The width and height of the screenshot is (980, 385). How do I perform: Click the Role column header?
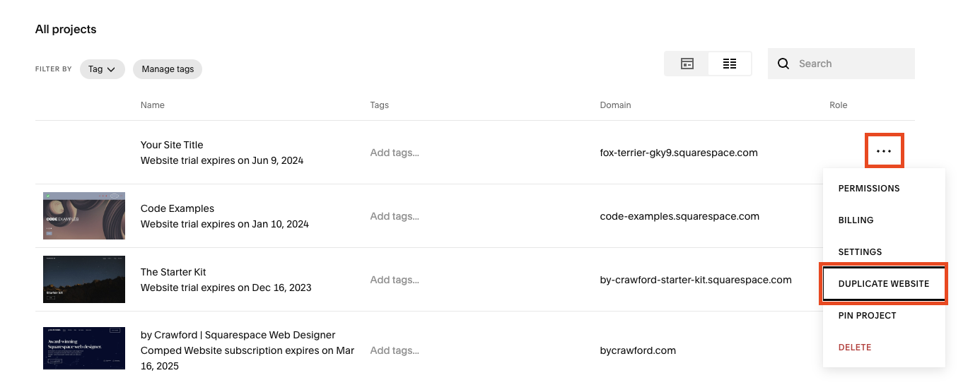[839, 105]
